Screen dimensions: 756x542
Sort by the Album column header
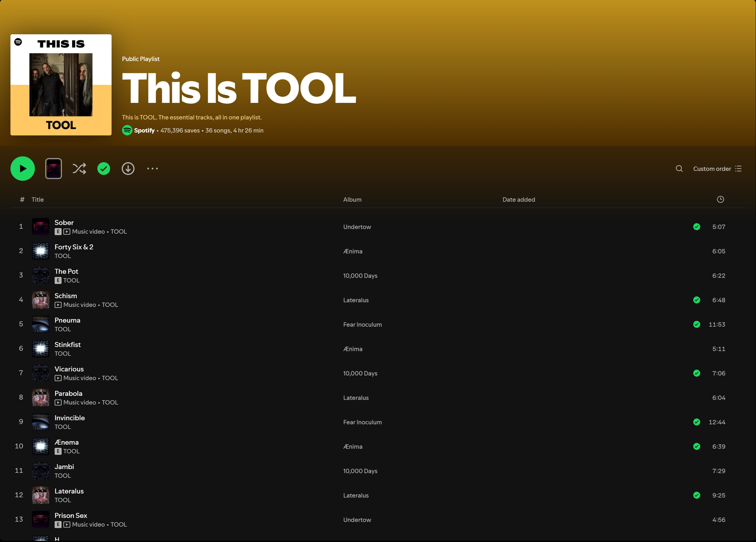point(352,200)
